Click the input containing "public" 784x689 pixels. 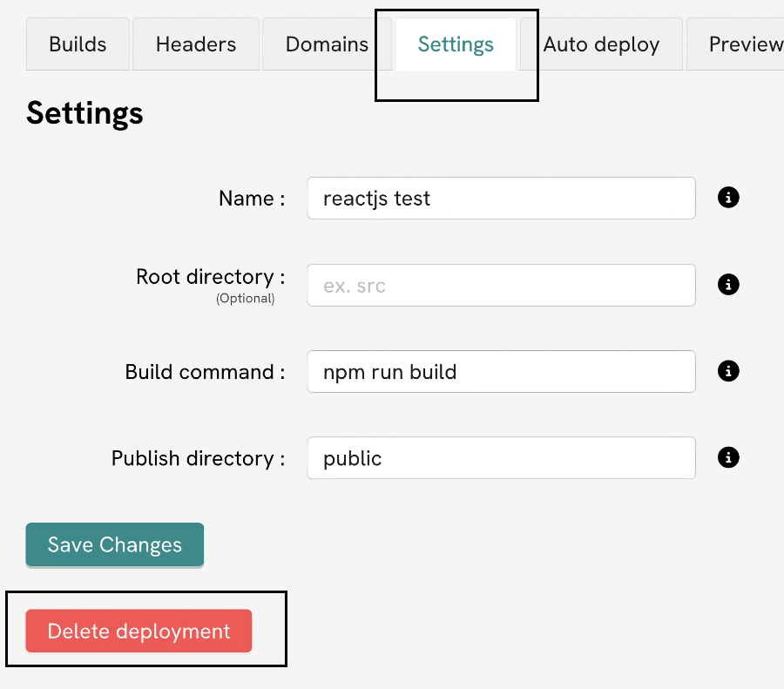pos(501,458)
